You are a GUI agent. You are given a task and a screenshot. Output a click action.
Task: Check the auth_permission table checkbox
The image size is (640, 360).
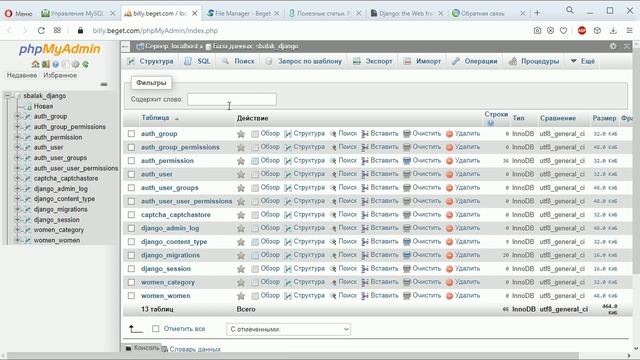pos(131,161)
